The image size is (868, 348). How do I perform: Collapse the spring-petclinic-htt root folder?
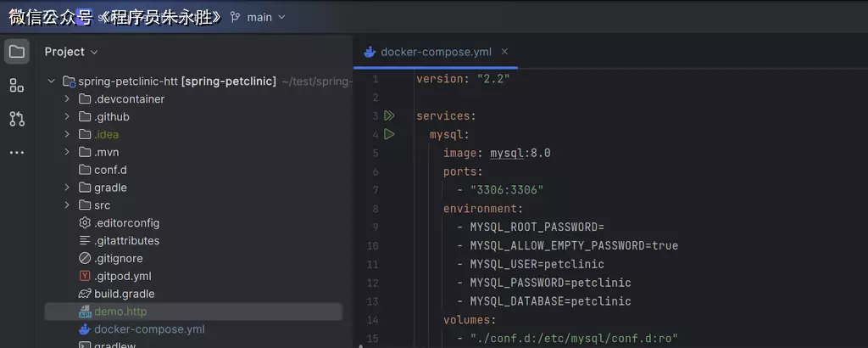[x=51, y=81]
